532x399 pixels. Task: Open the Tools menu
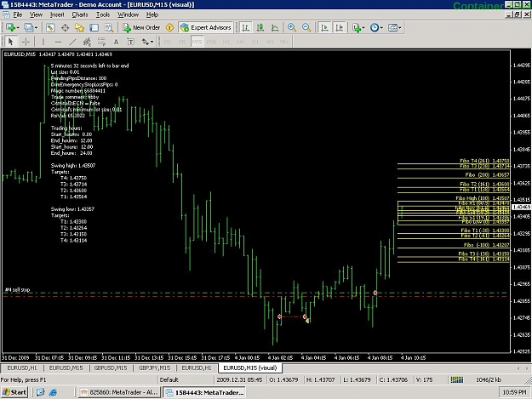pyautogui.click(x=103, y=14)
